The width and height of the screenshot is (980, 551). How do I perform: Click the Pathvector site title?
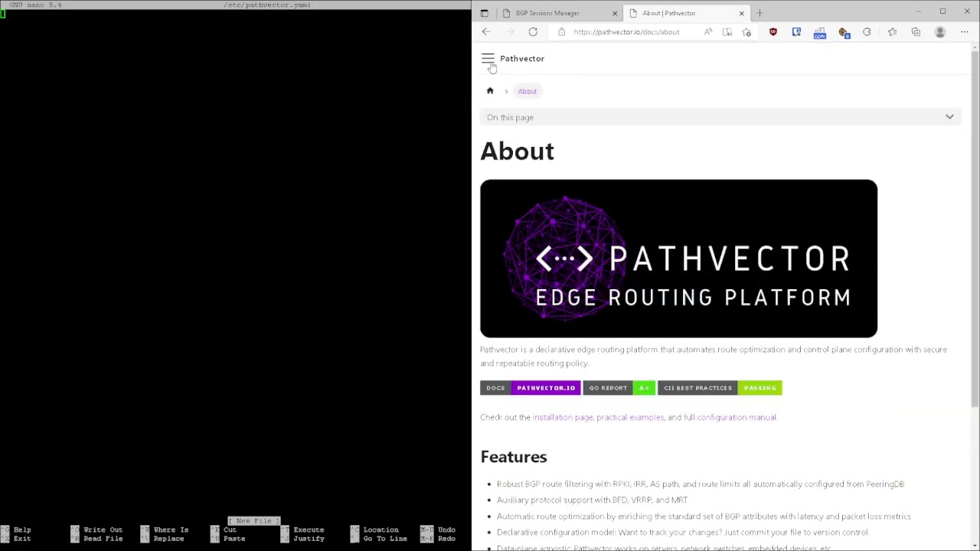(x=522, y=58)
